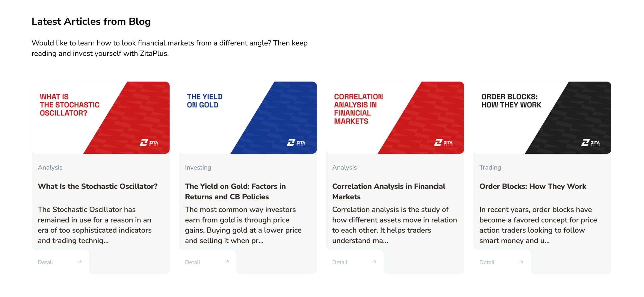Click the arrow icon on Correlation Analysis card
Image resolution: width=644 pixels, height=297 pixels.
374,262
